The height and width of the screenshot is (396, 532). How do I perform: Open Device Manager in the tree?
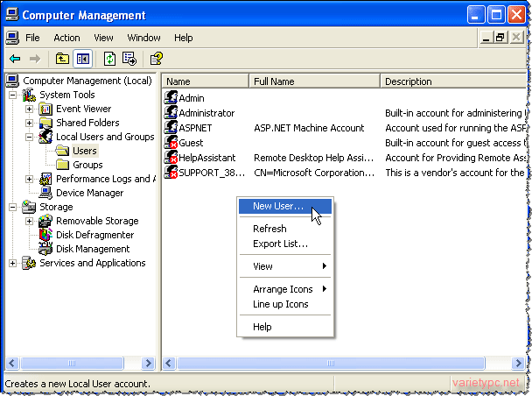pos(89,193)
